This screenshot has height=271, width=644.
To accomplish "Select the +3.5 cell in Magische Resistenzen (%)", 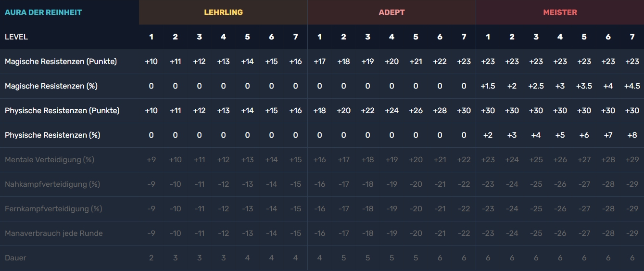I will (584, 86).
